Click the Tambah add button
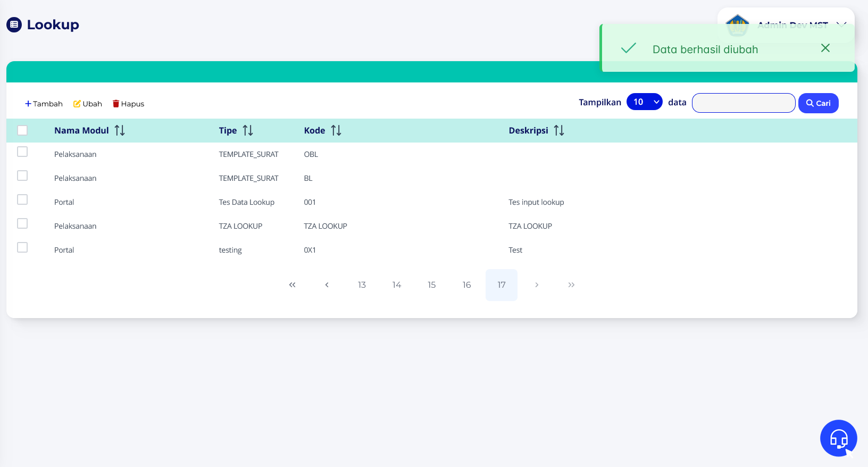 44,104
